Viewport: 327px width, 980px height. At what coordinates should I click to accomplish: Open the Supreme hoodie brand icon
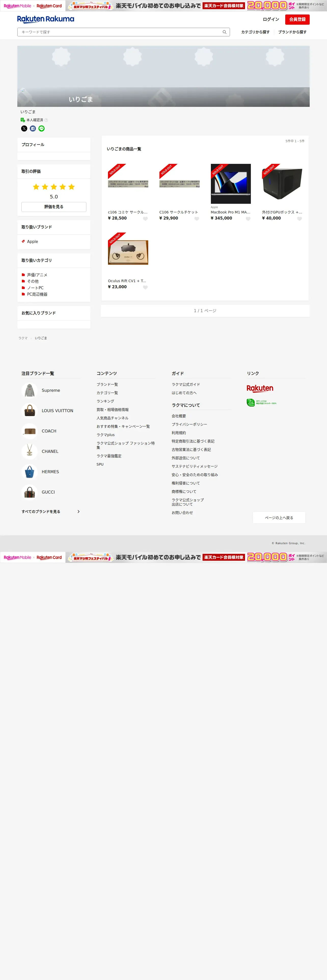point(29,390)
